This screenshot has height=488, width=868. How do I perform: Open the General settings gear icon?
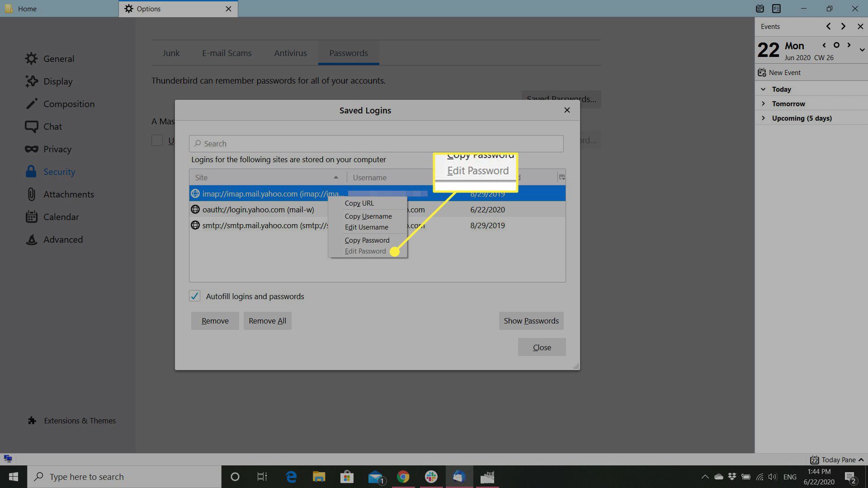pyautogui.click(x=31, y=59)
